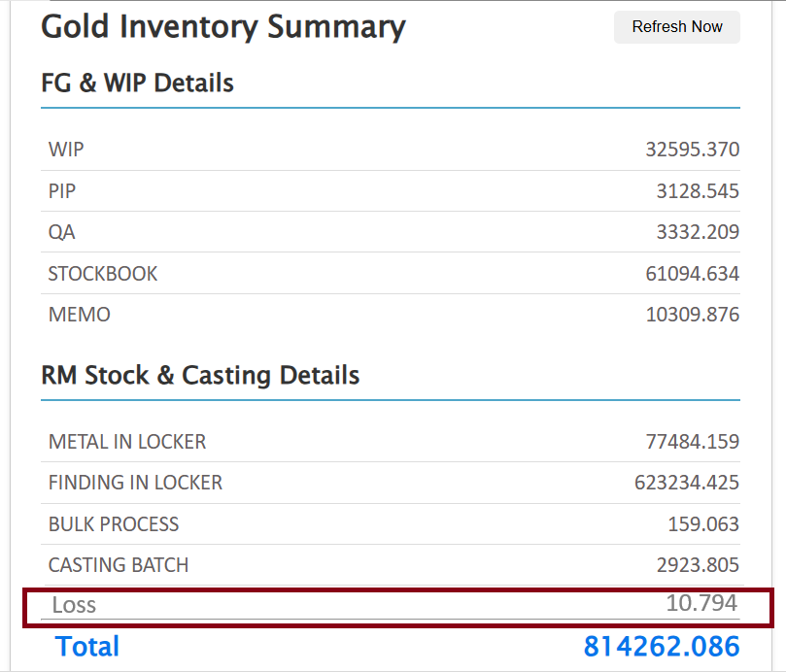Select the STOCKBOOK row label

point(103,274)
